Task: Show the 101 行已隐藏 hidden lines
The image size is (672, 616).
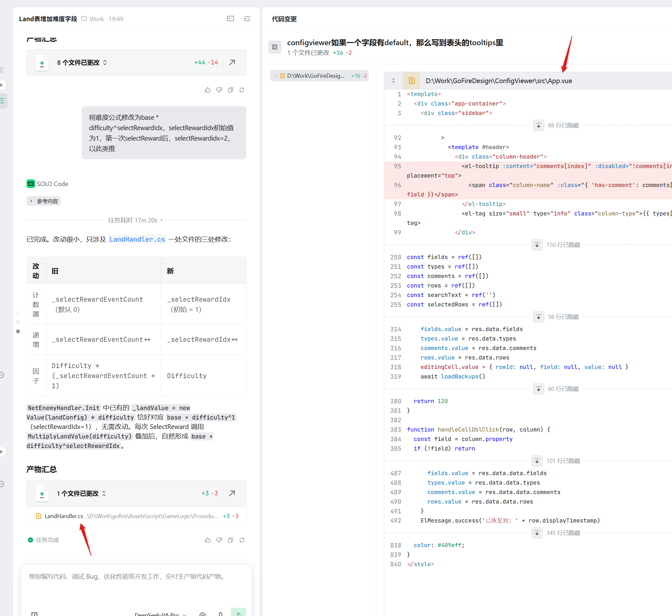Action: 537,461
